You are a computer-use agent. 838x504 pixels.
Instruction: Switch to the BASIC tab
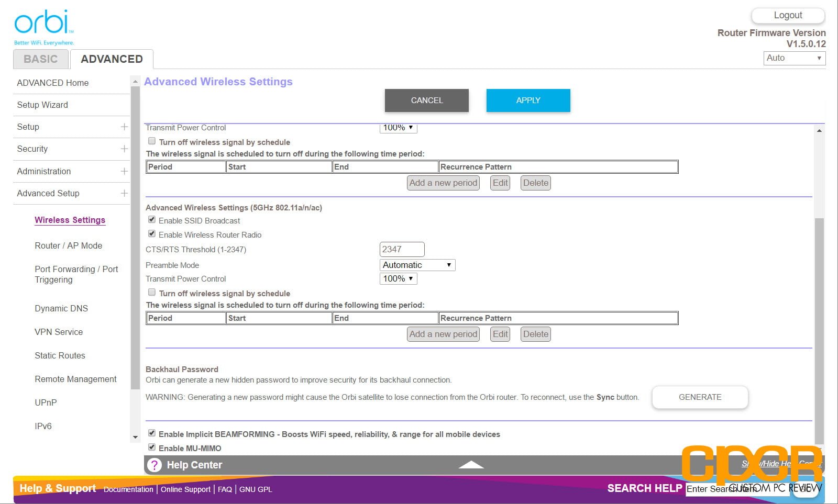tap(41, 59)
